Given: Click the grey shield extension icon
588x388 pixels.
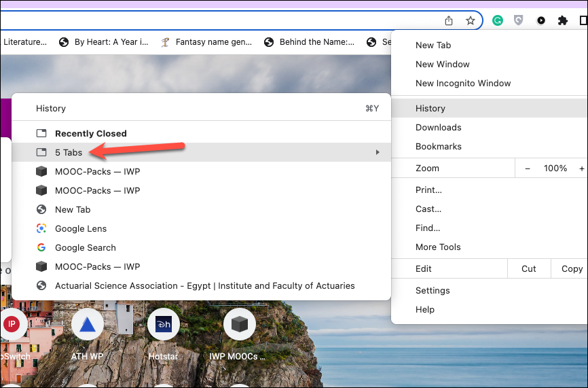Looking at the screenshot, I should (519, 20).
